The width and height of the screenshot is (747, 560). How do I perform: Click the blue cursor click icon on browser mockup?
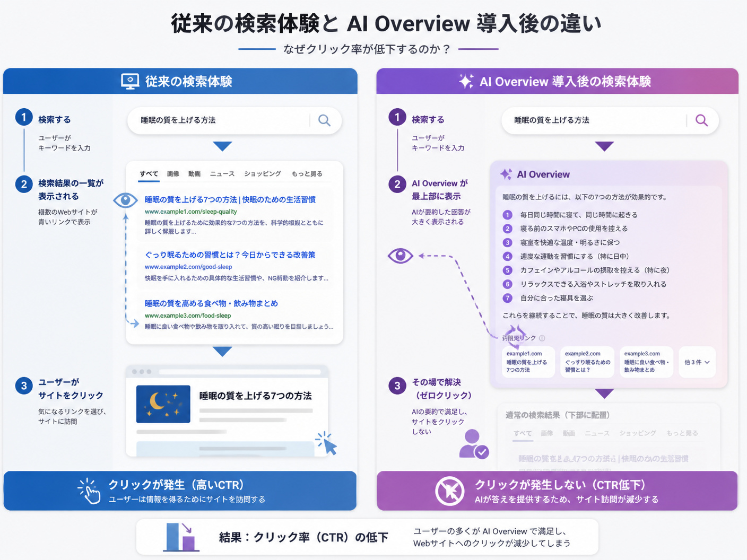[x=327, y=444]
